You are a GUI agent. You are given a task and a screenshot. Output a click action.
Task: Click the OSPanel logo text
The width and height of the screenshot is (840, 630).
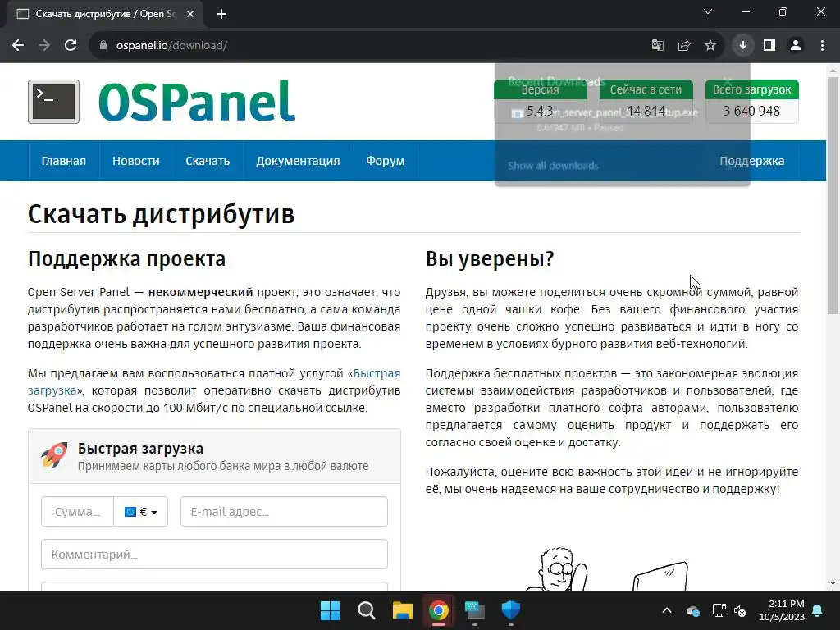[x=197, y=102]
